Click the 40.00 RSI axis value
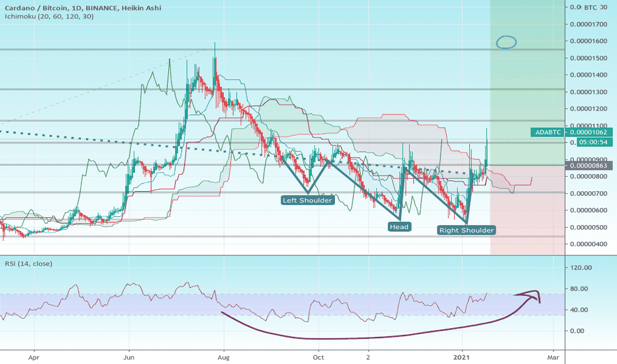 [x=579, y=310]
